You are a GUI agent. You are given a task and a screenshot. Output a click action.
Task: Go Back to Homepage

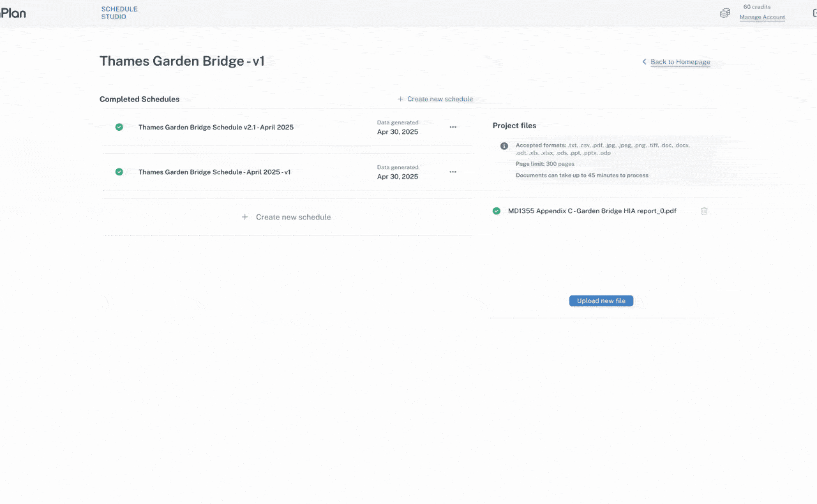pyautogui.click(x=680, y=62)
